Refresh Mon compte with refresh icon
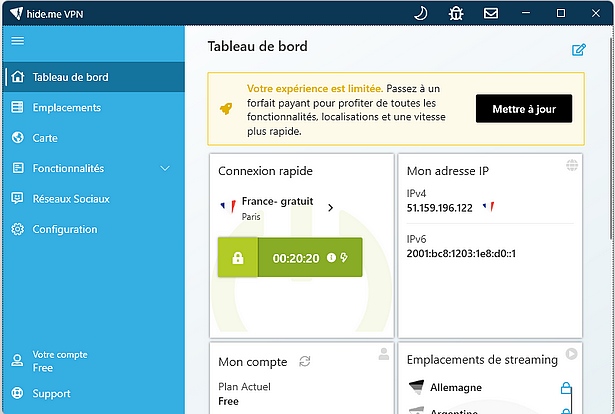Viewport: 615px width, 414px height. [305, 361]
